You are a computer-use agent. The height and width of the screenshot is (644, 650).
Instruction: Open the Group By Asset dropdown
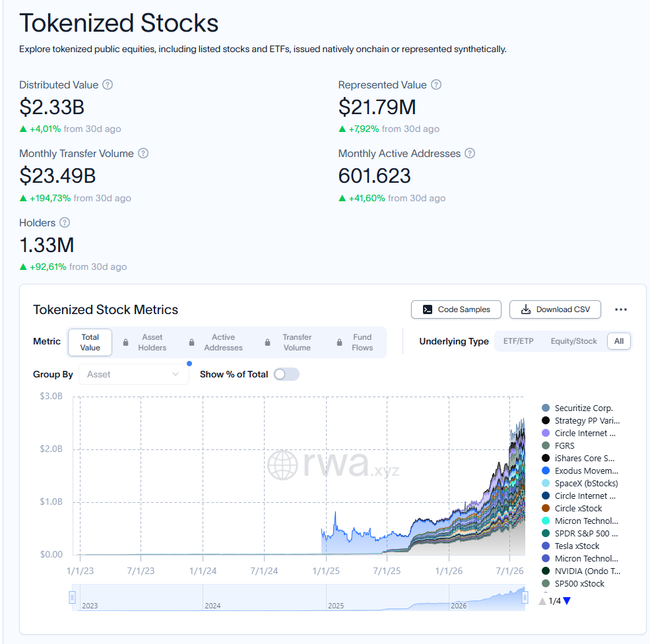coord(133,374)
